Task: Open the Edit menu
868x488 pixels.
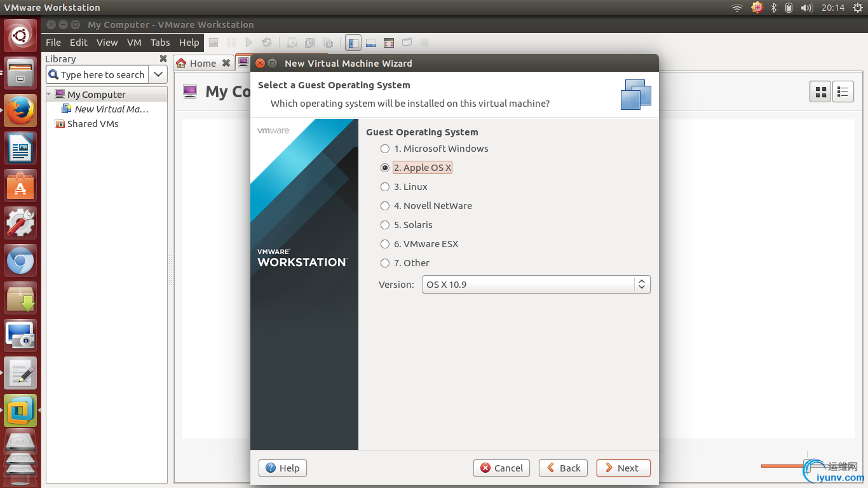Action: click(x=79, y=43)
